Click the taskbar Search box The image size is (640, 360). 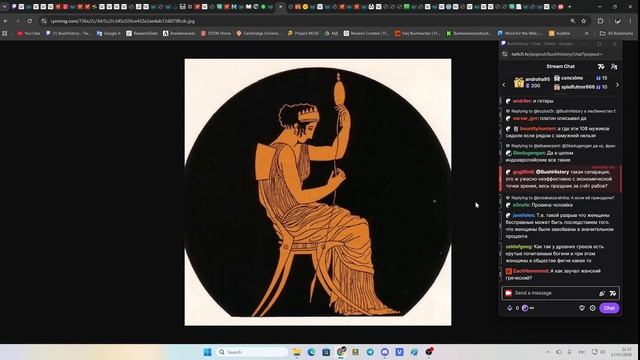252,352
